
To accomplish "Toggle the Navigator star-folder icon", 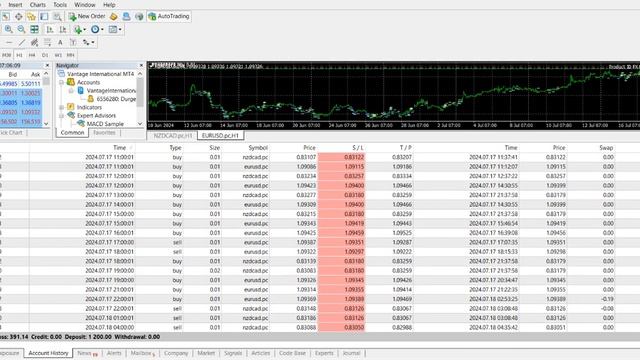I will (31, 16).
